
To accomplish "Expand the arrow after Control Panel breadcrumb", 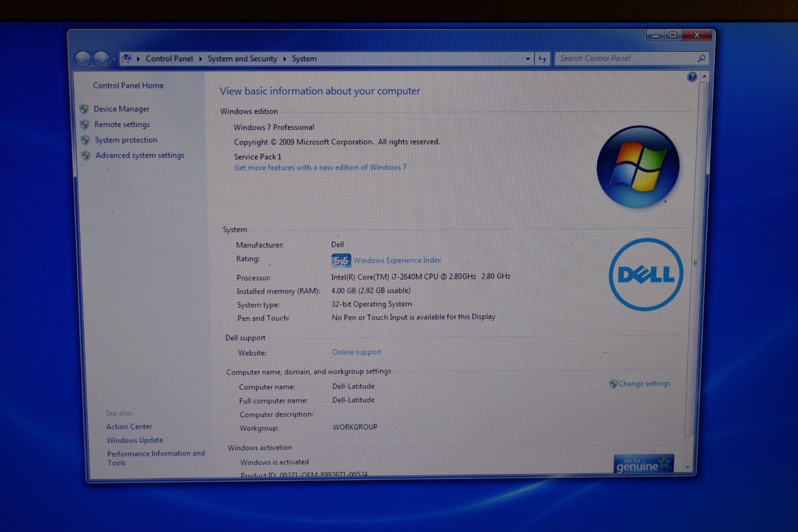I will 200,59.
